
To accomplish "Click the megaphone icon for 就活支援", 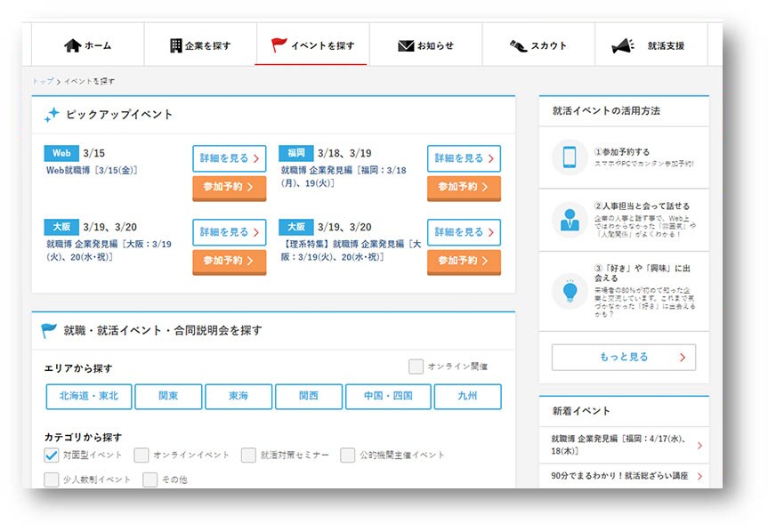I will coord(622,45).
